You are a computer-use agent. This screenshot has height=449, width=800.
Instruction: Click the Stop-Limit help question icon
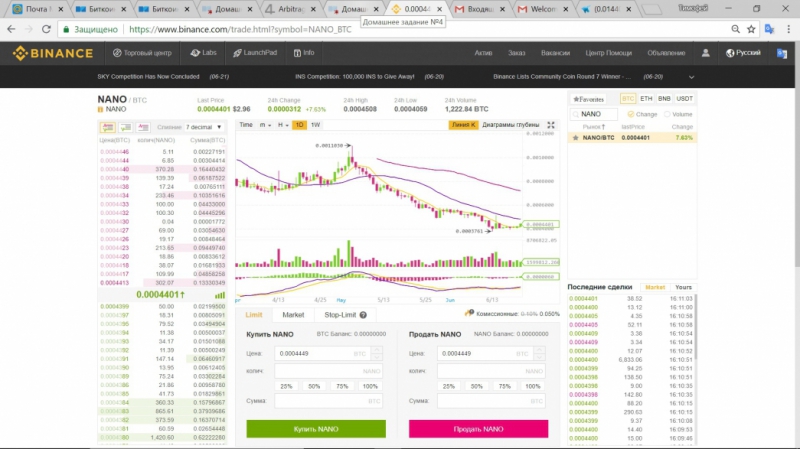[363, 315]
